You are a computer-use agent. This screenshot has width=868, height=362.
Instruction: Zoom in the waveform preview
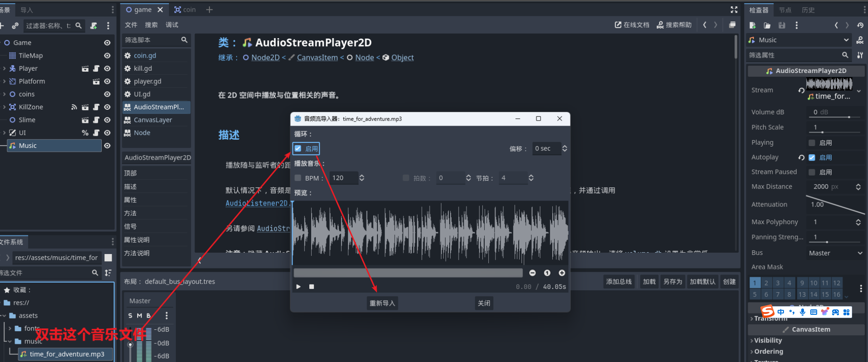tap(562, 273)
